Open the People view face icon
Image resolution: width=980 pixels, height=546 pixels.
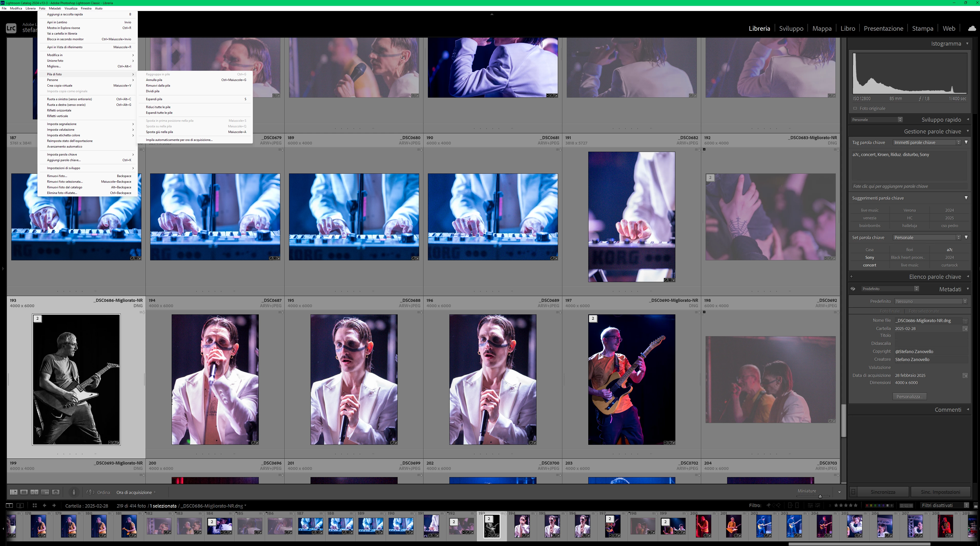coord(56,492)
